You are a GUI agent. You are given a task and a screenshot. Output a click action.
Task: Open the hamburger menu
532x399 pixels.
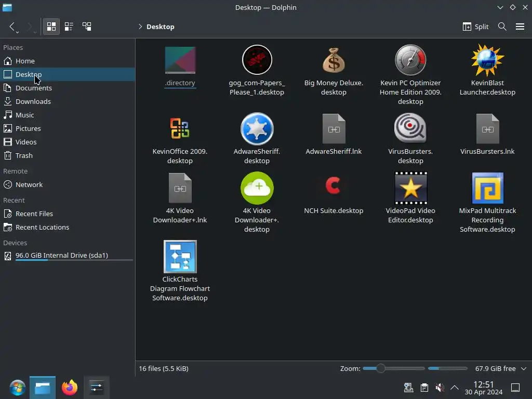point(520,26)
